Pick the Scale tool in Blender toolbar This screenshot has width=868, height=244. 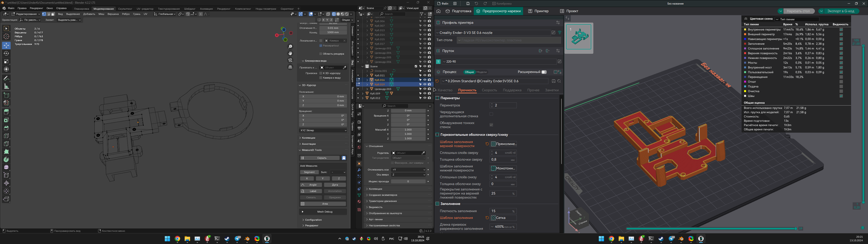(x=6, y=61)
